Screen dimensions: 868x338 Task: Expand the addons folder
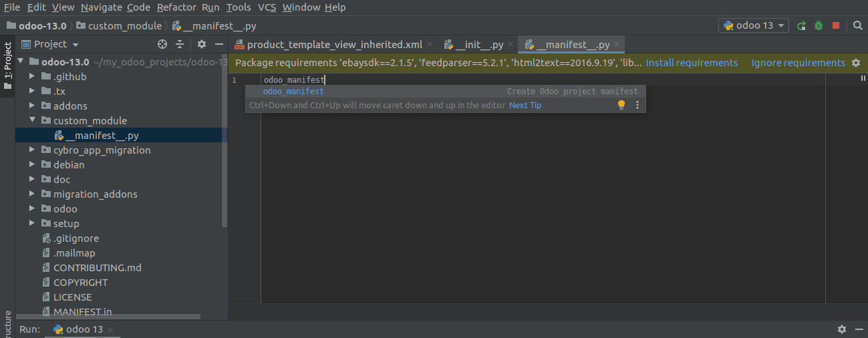[32, 106]
